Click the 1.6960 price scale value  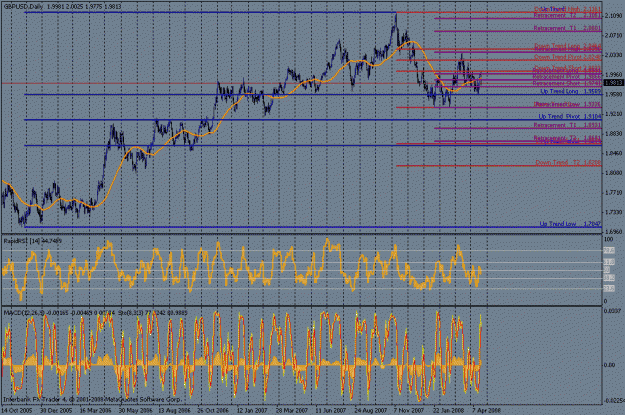pyautogui.click(x=613, y=232)
